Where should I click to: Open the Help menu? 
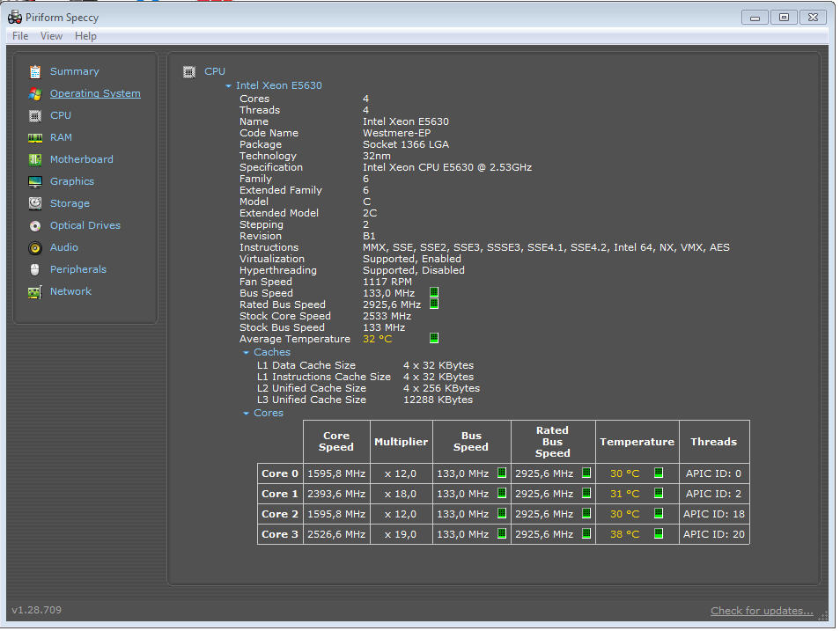[x=85, y=36]
